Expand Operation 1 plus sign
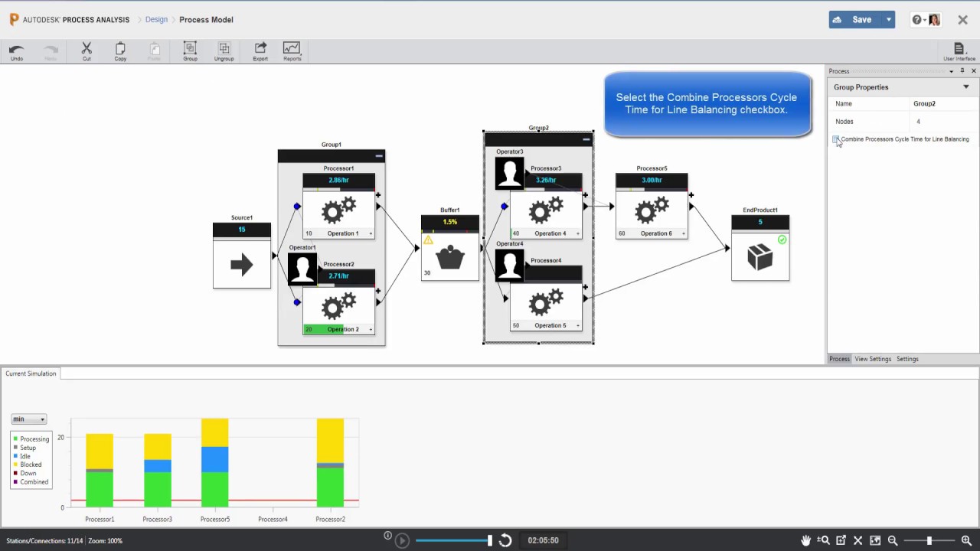Image resolution: width=980 pixels, height=551 pixels. pos(371,233)
